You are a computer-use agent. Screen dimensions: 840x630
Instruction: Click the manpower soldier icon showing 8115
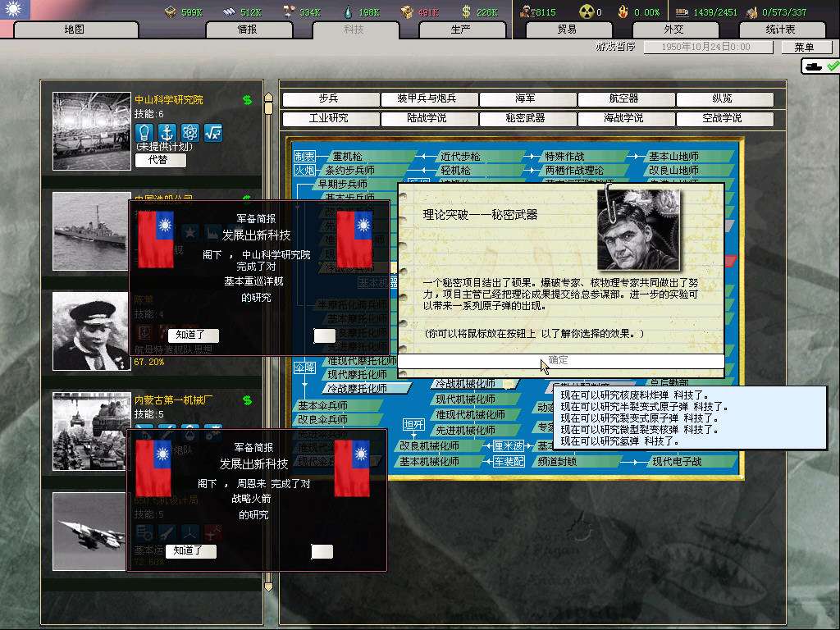coord(527,11)
